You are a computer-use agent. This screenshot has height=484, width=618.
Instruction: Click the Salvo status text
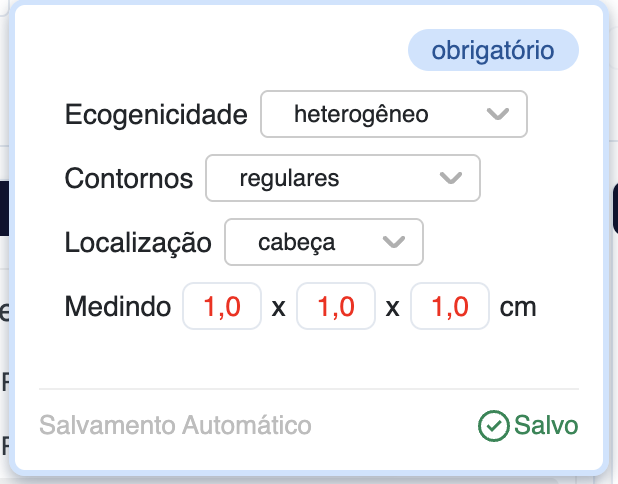tap(546, 426)
